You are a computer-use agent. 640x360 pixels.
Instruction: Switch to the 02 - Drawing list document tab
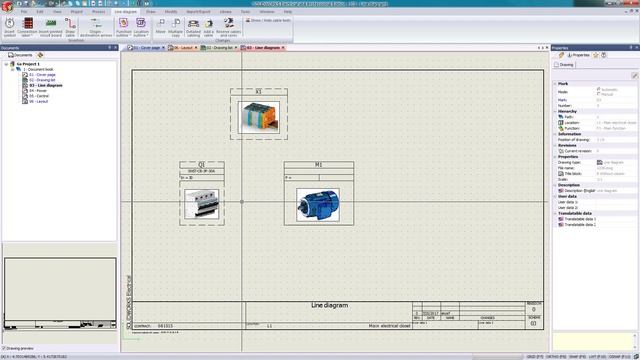(219, 48)
